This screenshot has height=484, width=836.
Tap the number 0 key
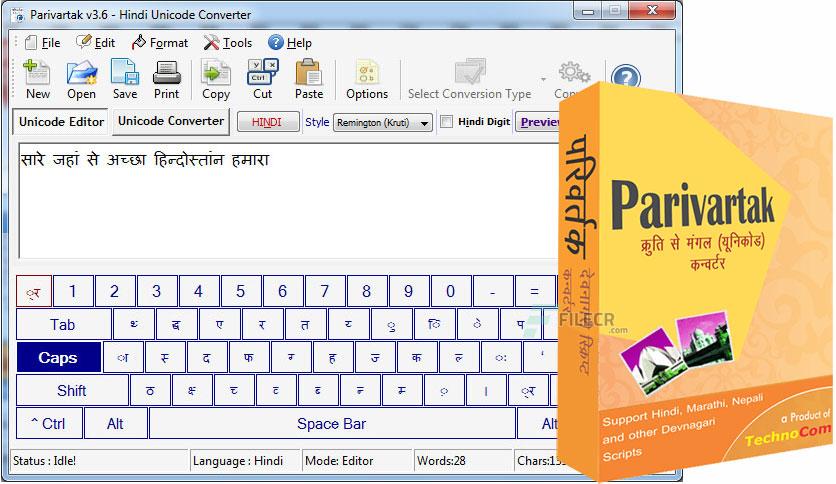click(451, 291)
